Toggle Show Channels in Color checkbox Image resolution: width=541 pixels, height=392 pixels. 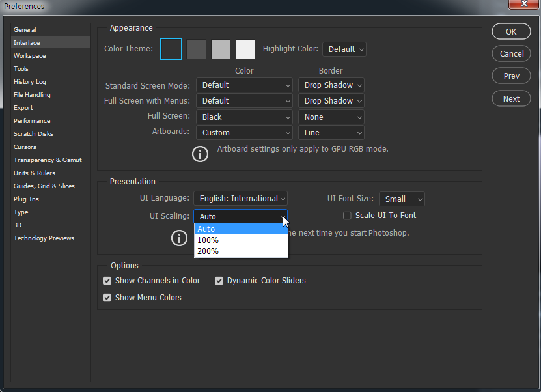[x=107, y=281]
